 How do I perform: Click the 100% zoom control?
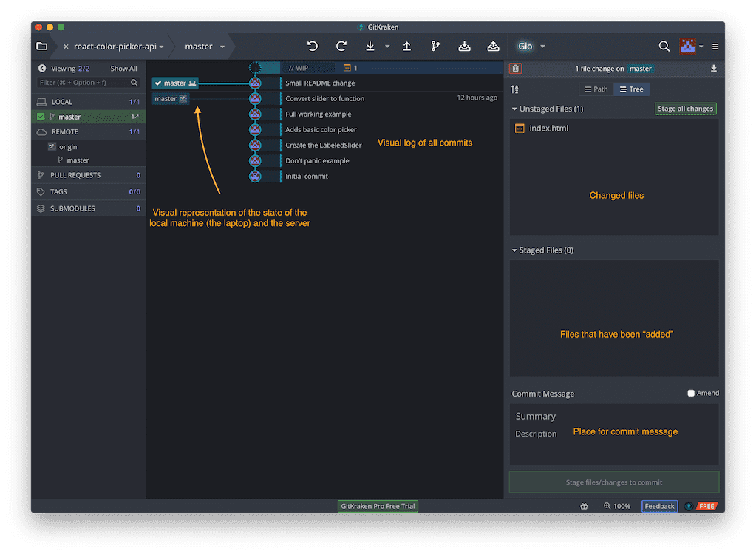click(616, 506)
